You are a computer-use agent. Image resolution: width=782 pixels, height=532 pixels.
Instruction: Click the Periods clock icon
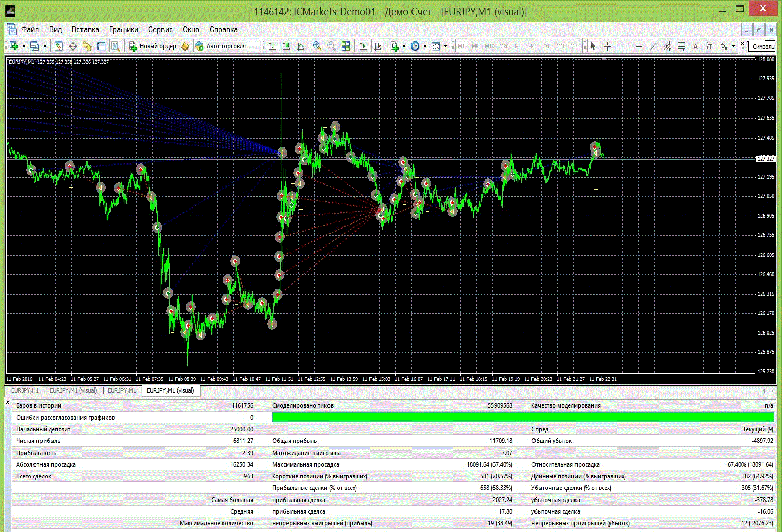point(415,46)
